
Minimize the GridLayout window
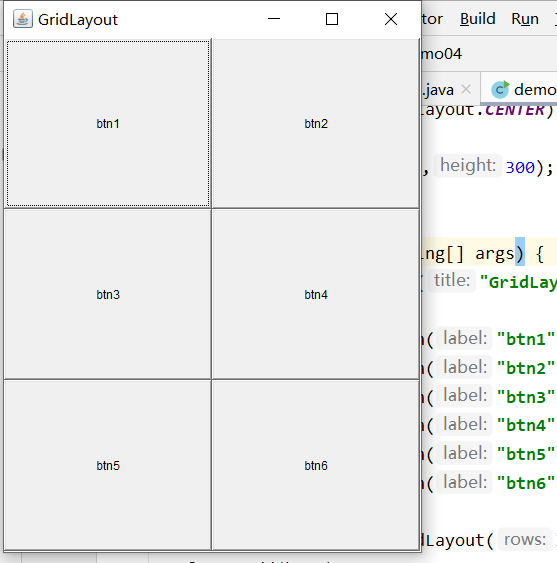pos(274,19)
